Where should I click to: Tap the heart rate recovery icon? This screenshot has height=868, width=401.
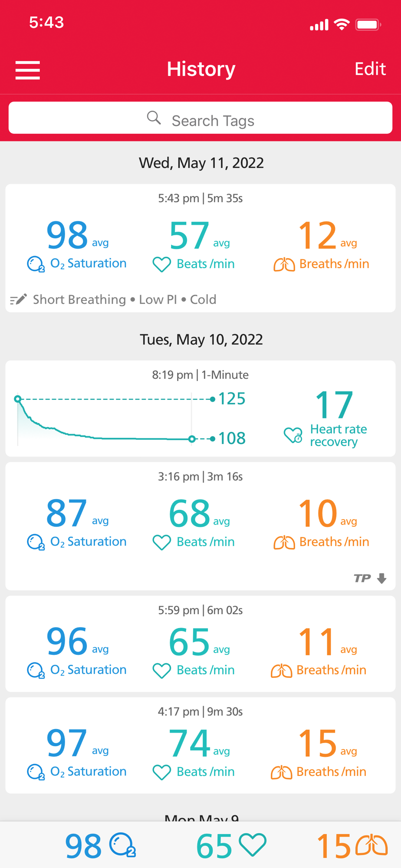[x=293, y=435]
